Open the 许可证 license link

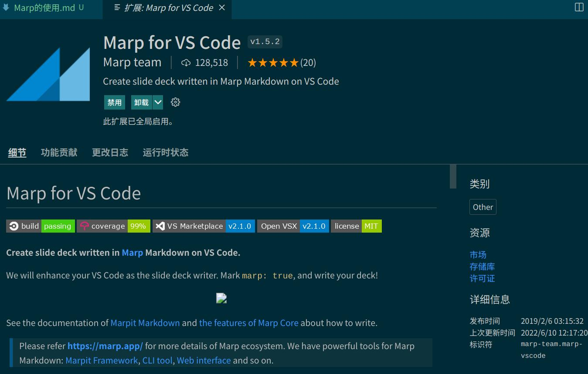483,278
